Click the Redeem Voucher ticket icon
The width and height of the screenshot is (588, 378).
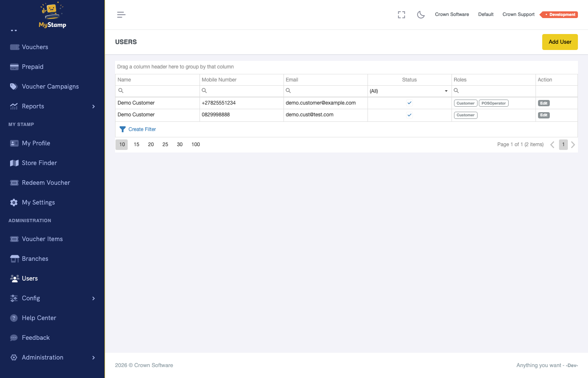pyautogui.click(x=14, y=183)
